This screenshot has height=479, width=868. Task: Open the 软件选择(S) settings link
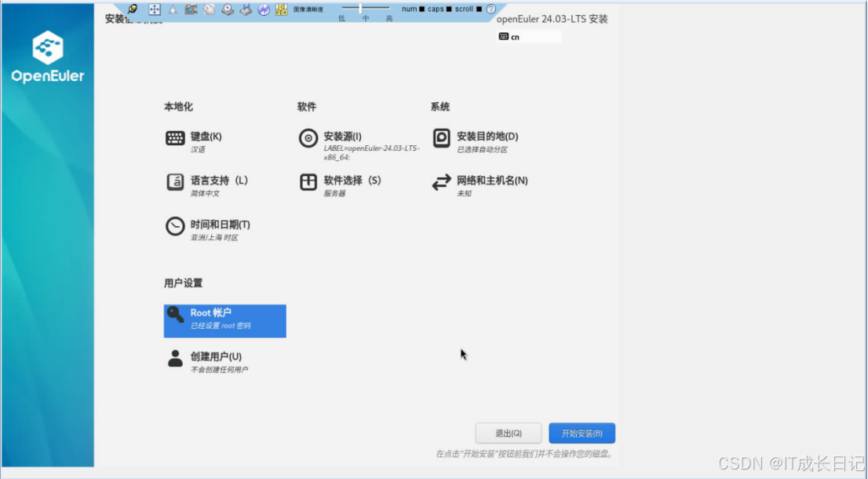tap(352, 181)
